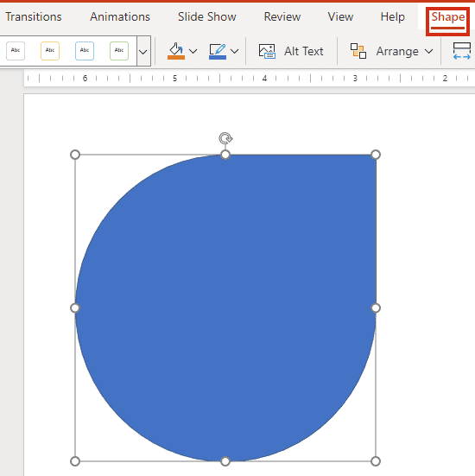Open the Slide Show tab
Viewport: 475px width, 476px height.
point(207,16)
